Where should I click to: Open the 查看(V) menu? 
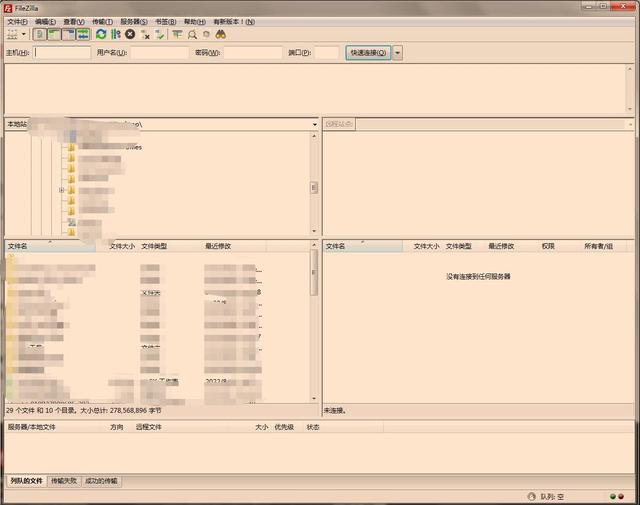pos(74,22)
